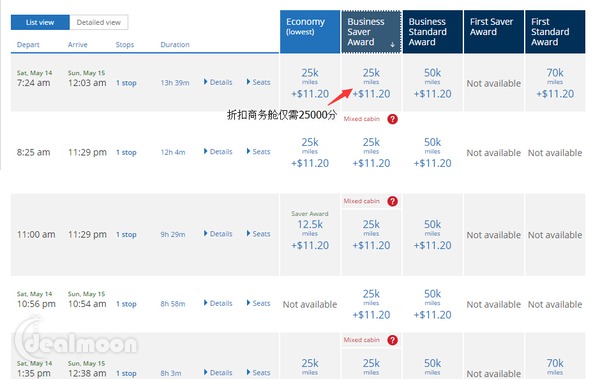The image size is (600, 379).
Task: Expand Details for 8:25 am flight
Action: (218, 152)
